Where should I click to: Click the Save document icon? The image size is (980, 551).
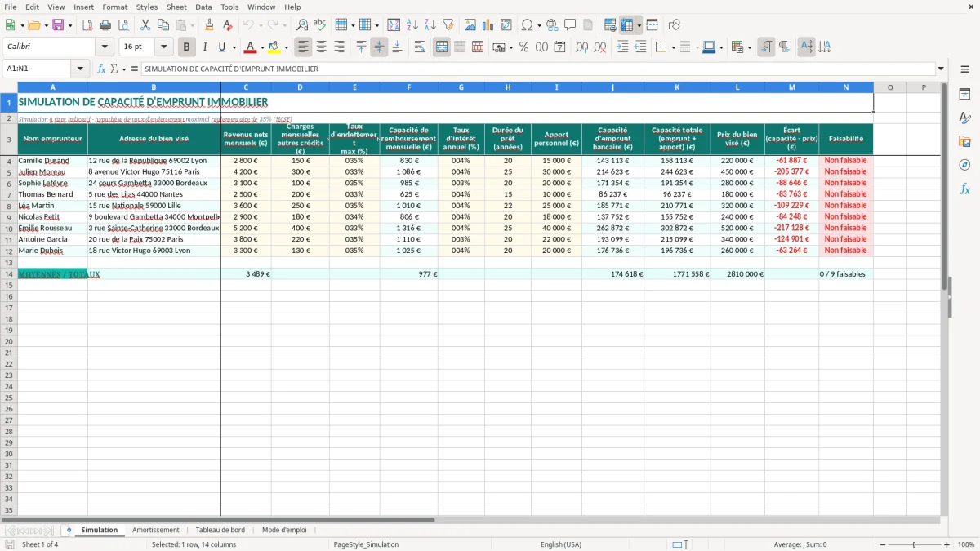click(57, 25)
